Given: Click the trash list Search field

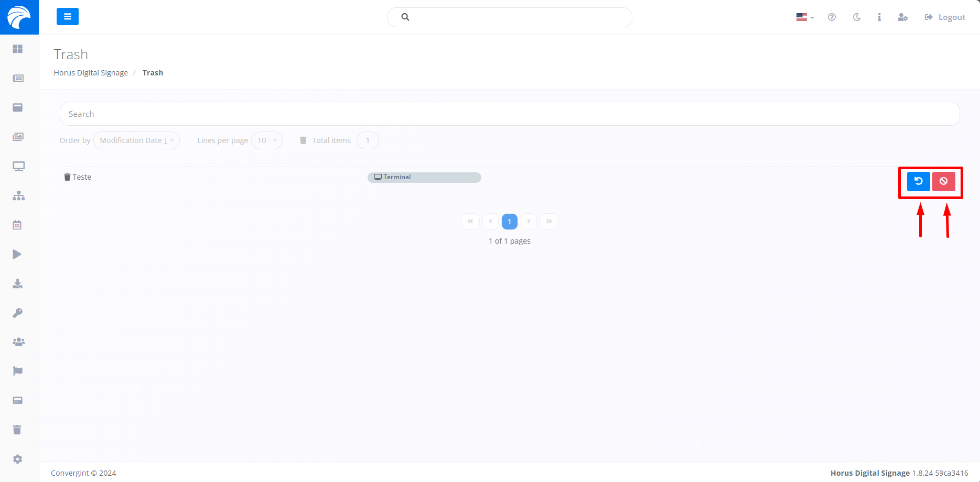Looking at the screenshot, I should click(509, 114).
